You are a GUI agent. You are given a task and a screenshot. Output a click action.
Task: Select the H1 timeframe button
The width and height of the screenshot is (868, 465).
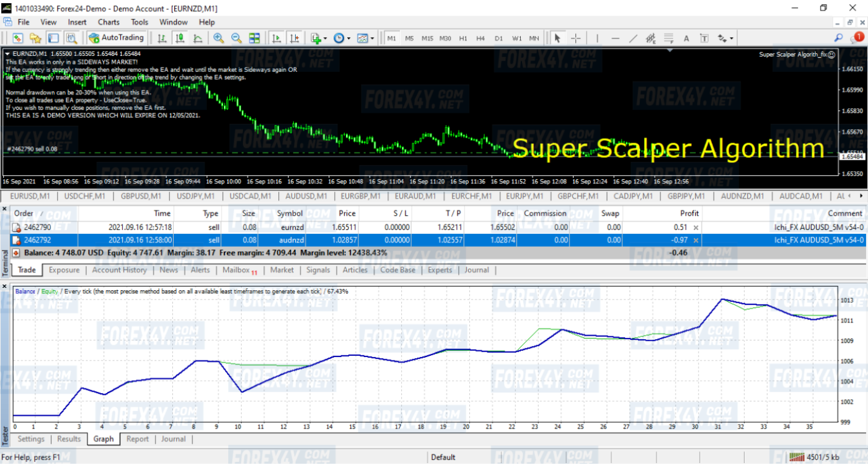click(x=463, y=38)
